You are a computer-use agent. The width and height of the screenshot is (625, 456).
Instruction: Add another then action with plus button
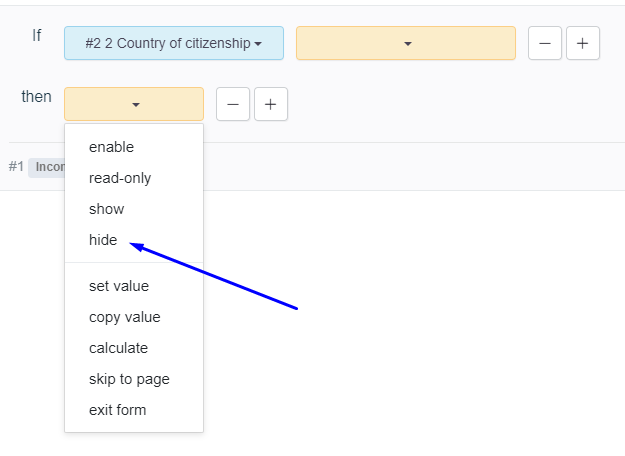click(271, 104)
